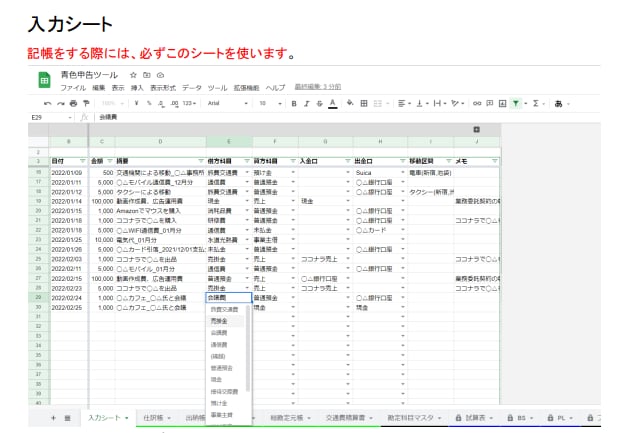
Task: Toggle italic formatting
Action: point(307,103)
